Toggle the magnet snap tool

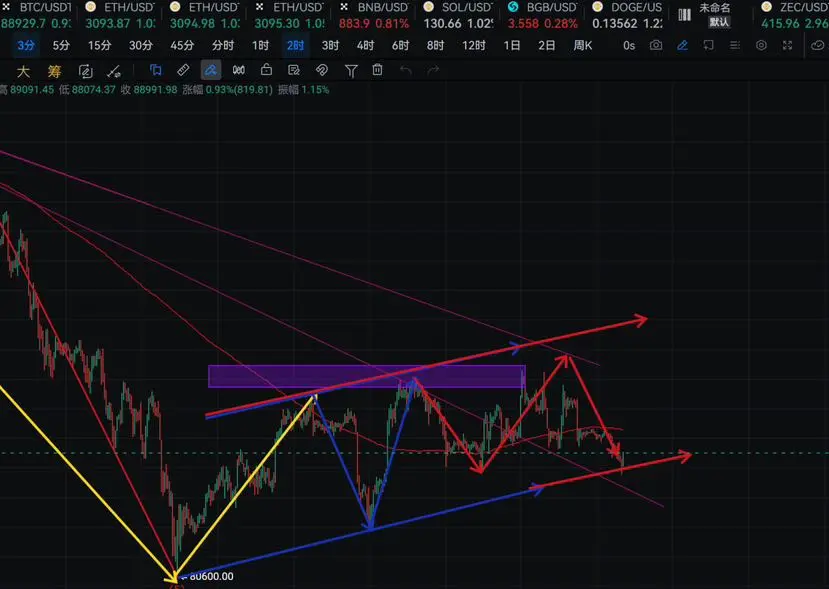(321, 70)
